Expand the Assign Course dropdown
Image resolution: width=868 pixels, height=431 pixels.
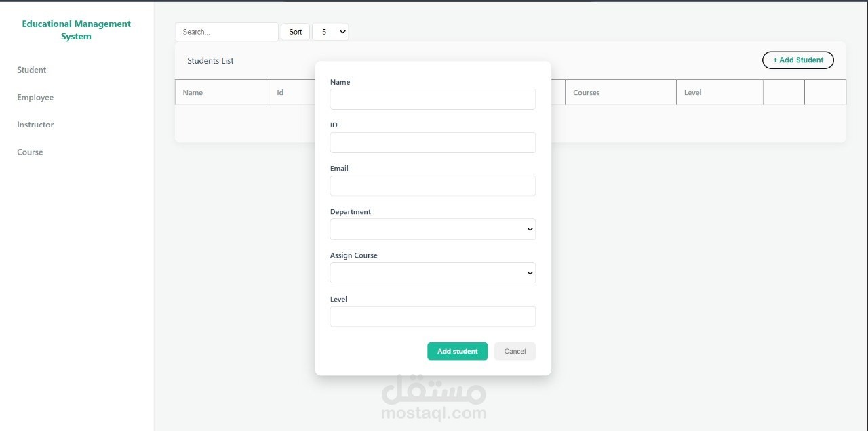[433, 273]
